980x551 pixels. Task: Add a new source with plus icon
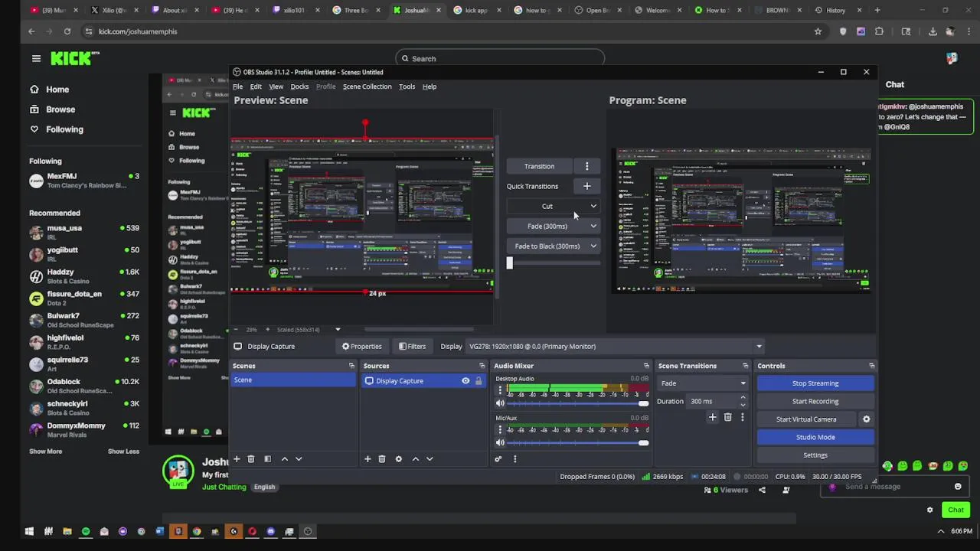pos(367,459)
